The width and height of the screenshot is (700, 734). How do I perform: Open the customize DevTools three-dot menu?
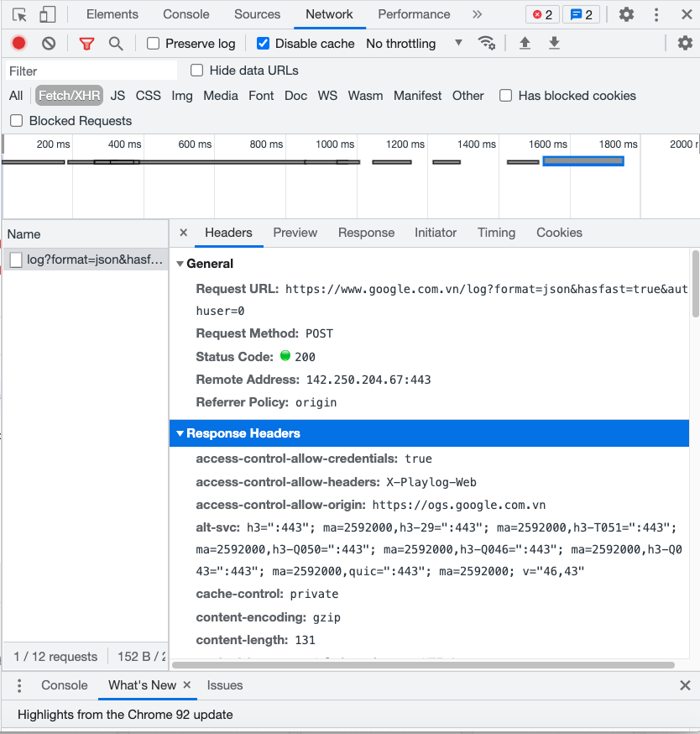[x=656, y=14]
